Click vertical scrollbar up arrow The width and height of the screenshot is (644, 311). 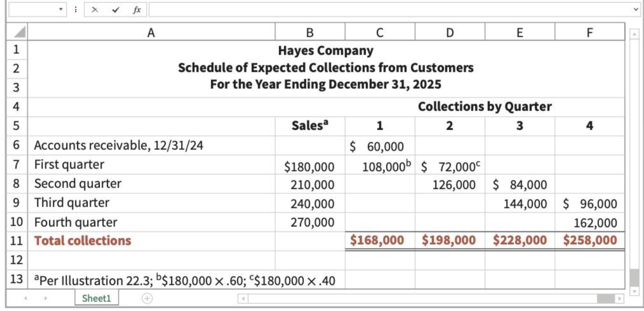tap(634, 34)
